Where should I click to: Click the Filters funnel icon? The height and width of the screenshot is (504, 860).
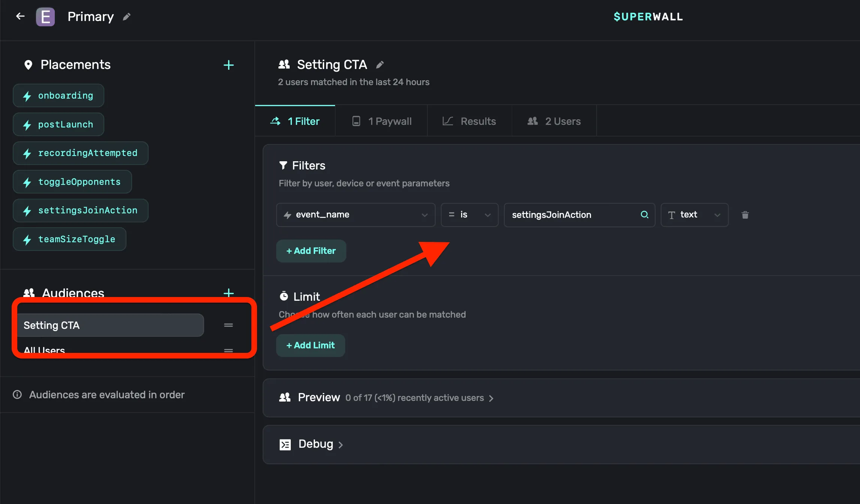283,165
